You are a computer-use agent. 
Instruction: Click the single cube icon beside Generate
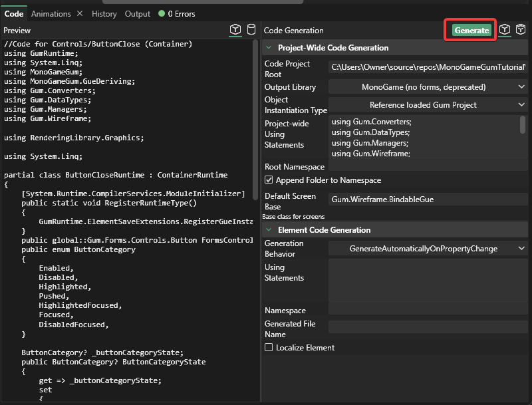point(505,30)
